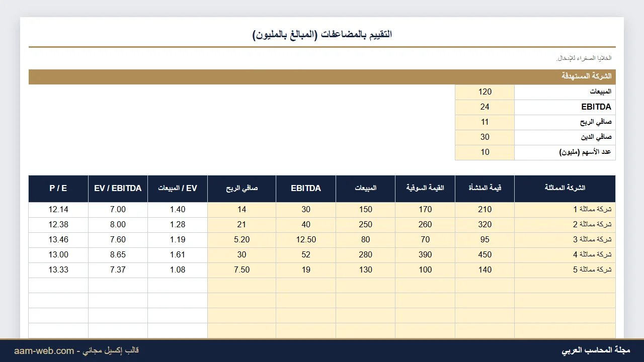Click the EBITDA cell showing 52
This screenshot has width=644, height=362.
(306, 255)
